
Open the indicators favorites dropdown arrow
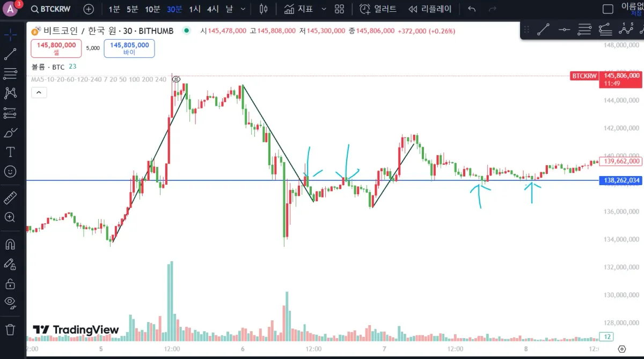click(x=324, y=9)
